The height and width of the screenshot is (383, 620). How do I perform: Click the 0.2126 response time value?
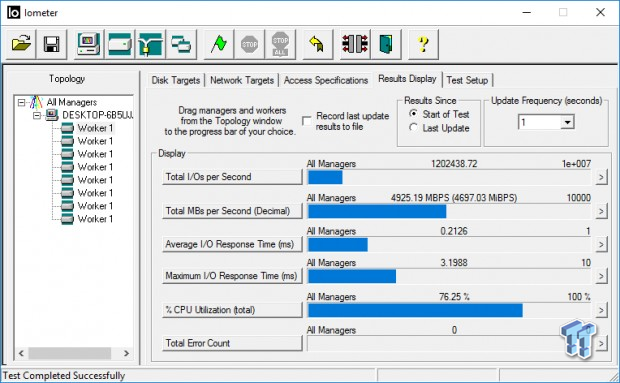(x=454, y=231)
